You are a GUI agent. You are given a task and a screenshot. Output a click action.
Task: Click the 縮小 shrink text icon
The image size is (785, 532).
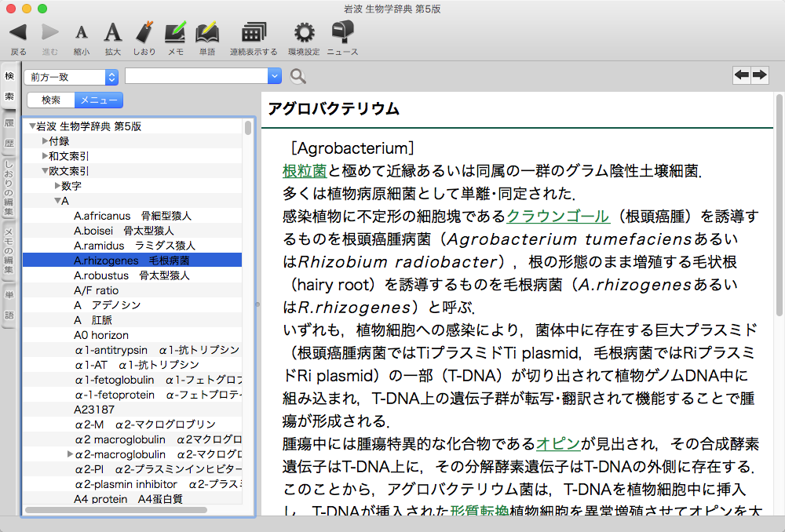pos(81,33)
